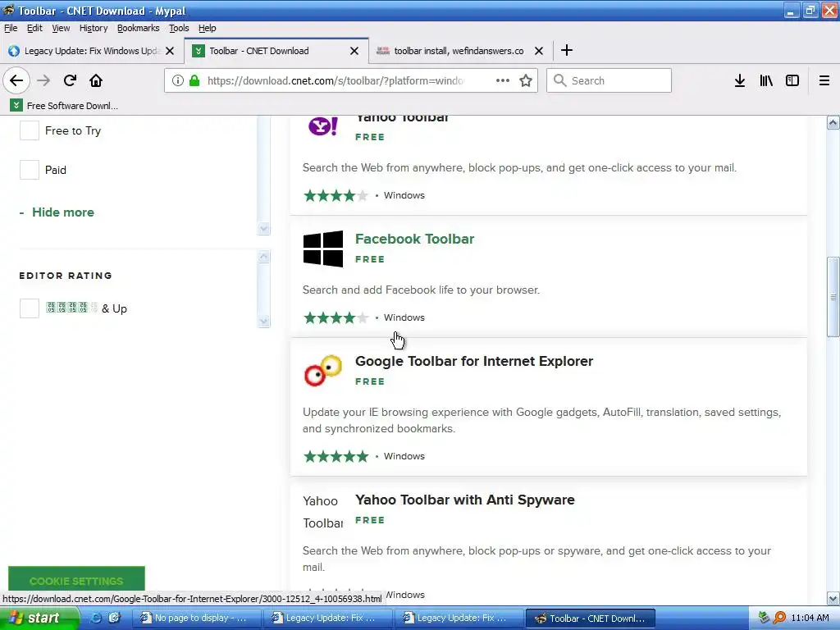This screenshot has width=840, height=630.
Task: Open the History menu
Action: (x=94, y=28)
